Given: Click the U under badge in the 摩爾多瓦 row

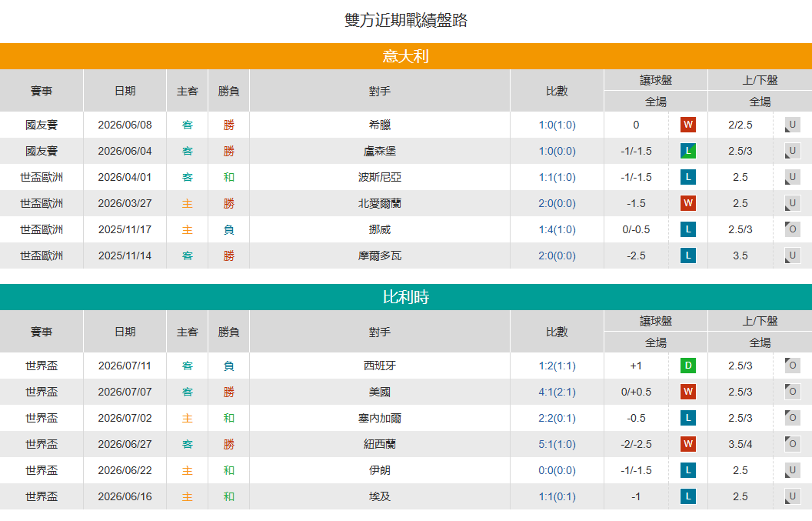Looking at the screenshot, I should (792, 255).
